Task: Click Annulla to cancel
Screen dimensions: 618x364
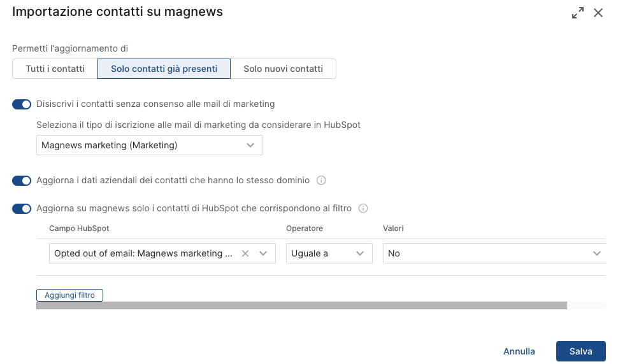Action: tap(519, 351)
